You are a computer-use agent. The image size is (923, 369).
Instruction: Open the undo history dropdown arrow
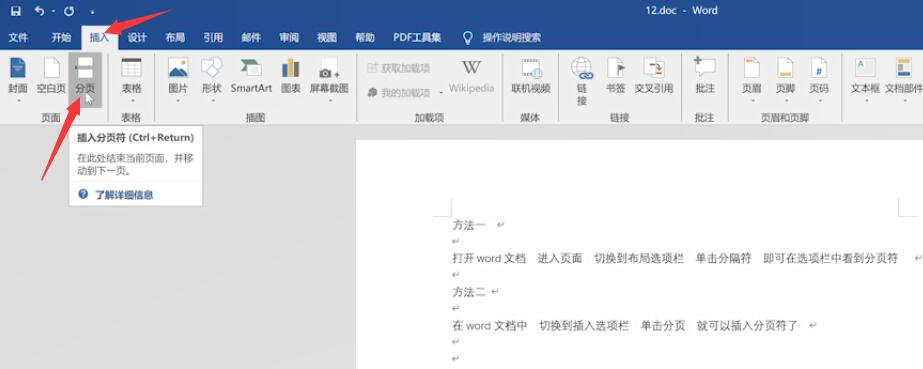(x=54, y=11)
